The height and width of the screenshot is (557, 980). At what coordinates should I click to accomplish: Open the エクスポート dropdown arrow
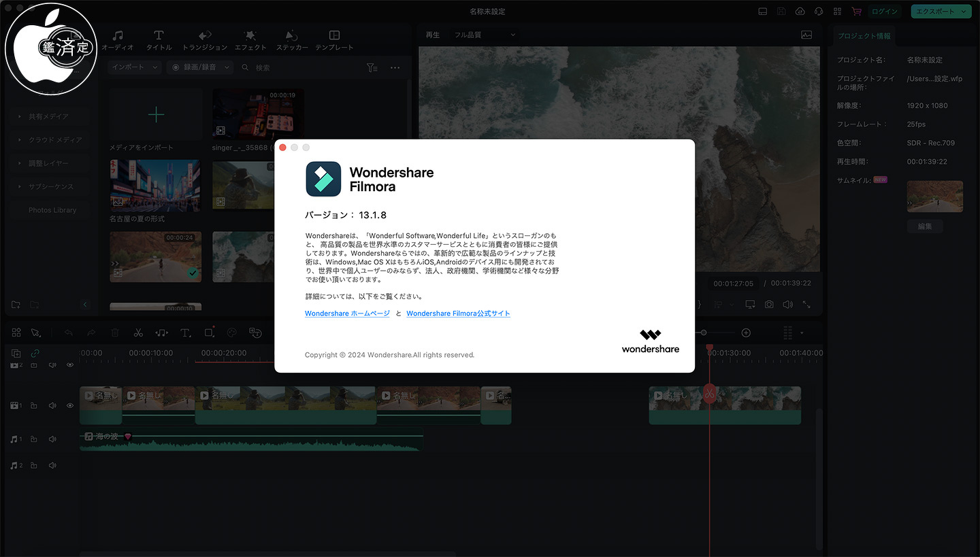[964, 12]
